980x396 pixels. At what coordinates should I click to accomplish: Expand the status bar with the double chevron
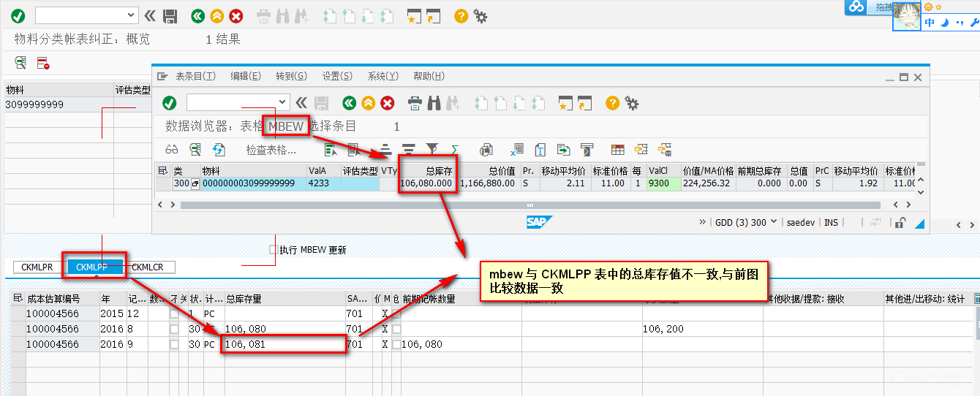(703, 222)
